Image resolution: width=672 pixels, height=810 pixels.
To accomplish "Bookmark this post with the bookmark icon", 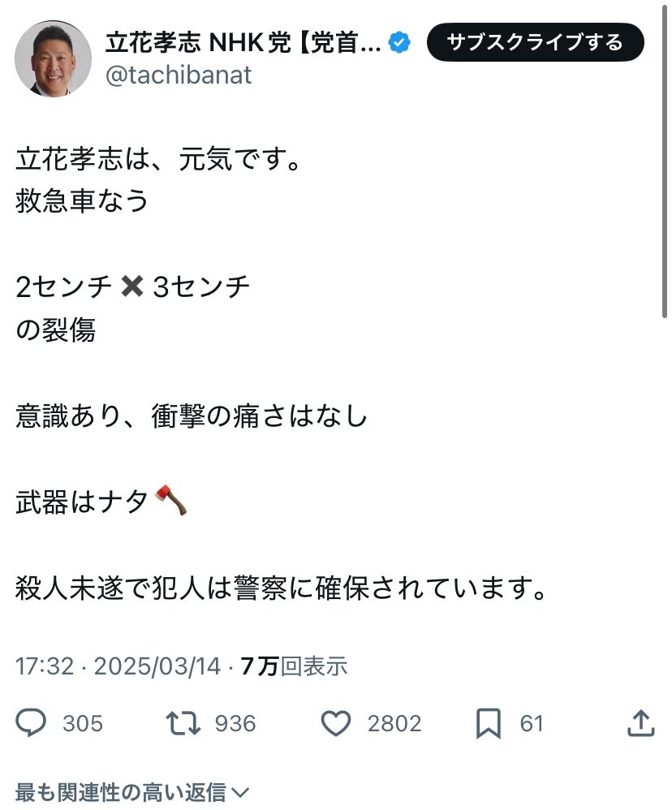I will coord(488,724).
